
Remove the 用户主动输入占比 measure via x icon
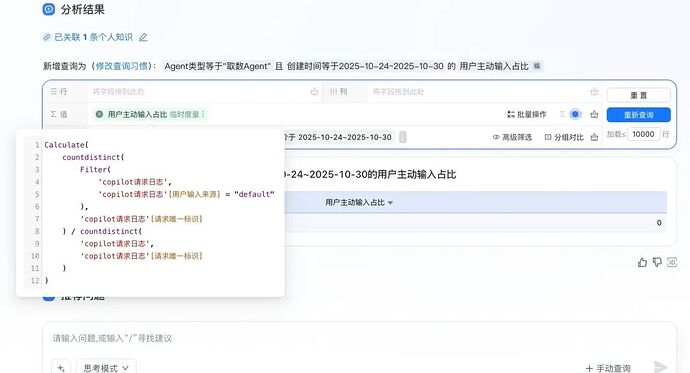click(99, 114)
